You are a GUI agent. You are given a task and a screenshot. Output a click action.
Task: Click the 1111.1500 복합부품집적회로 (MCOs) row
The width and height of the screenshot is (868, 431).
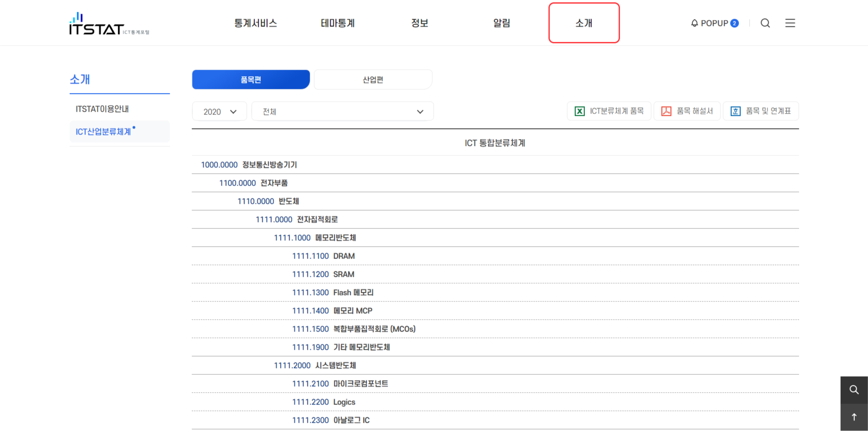(495, 329)
